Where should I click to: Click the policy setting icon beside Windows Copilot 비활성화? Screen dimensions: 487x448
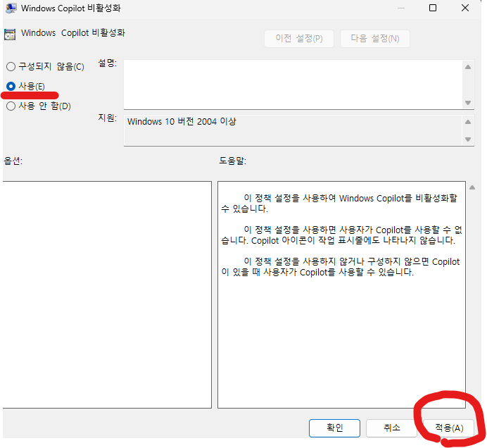pyautogui.click(x=10, y=35)
